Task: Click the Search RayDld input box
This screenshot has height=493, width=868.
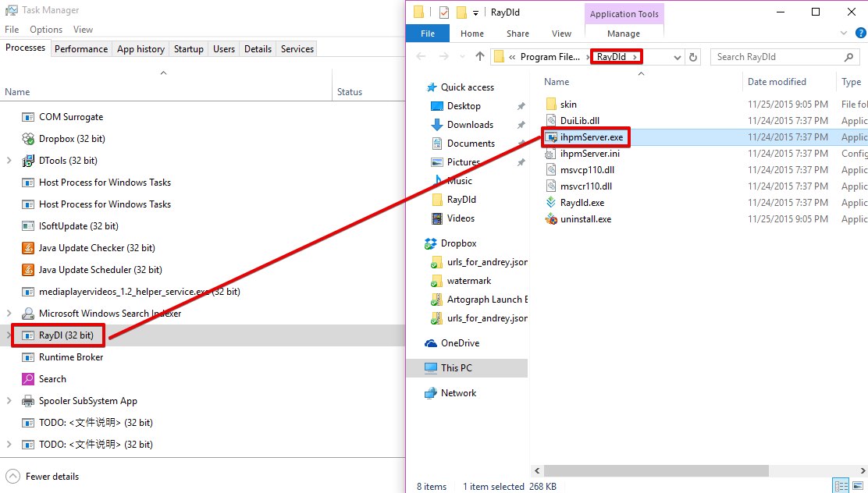Action: pos(777,57)
